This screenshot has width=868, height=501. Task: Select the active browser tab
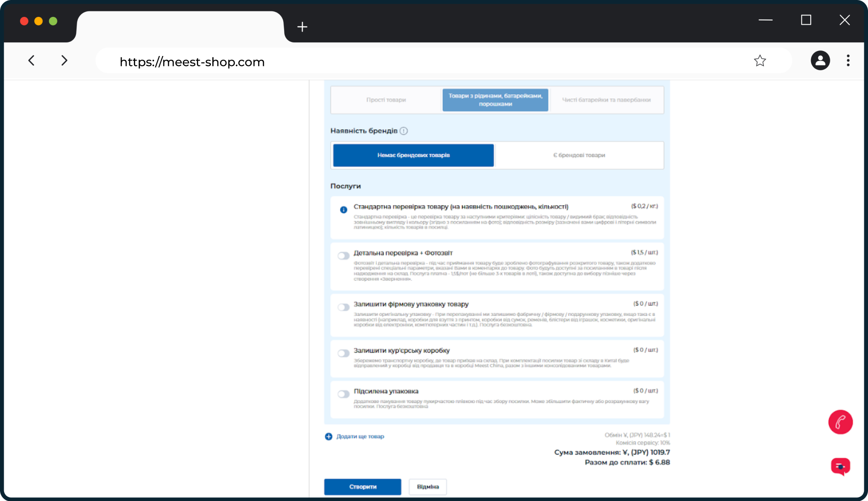(x=180, y=27)
